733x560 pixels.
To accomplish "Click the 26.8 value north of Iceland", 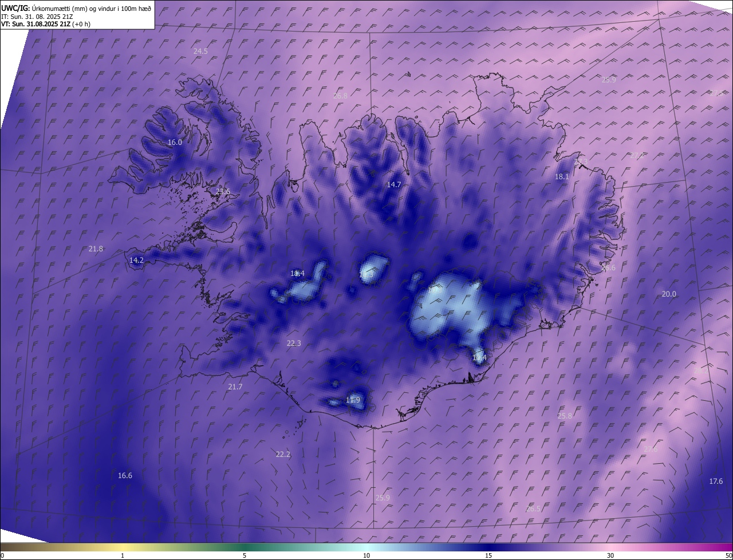I will (340, 96).
